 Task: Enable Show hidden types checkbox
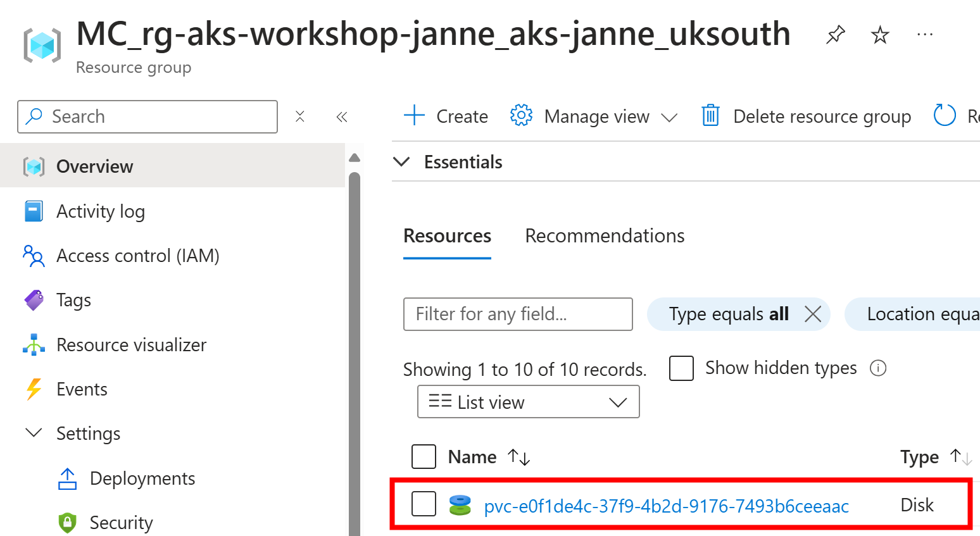681,368
